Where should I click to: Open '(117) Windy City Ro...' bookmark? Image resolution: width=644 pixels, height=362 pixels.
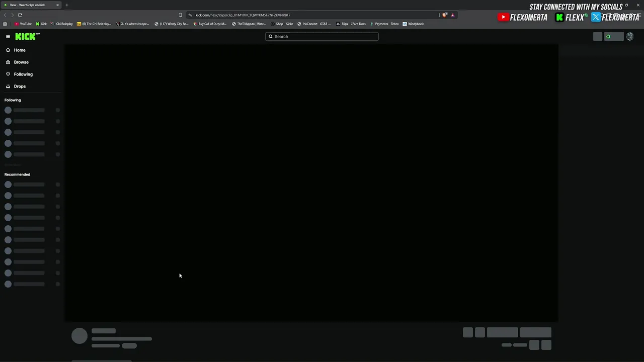[172, 24]
